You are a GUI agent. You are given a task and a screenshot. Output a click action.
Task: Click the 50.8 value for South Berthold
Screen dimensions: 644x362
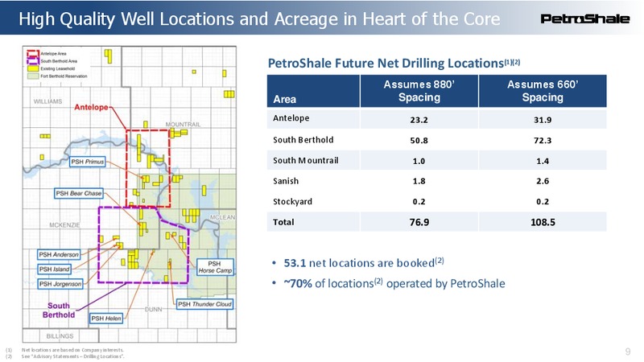pyautogui.click(x=419, y=140)
